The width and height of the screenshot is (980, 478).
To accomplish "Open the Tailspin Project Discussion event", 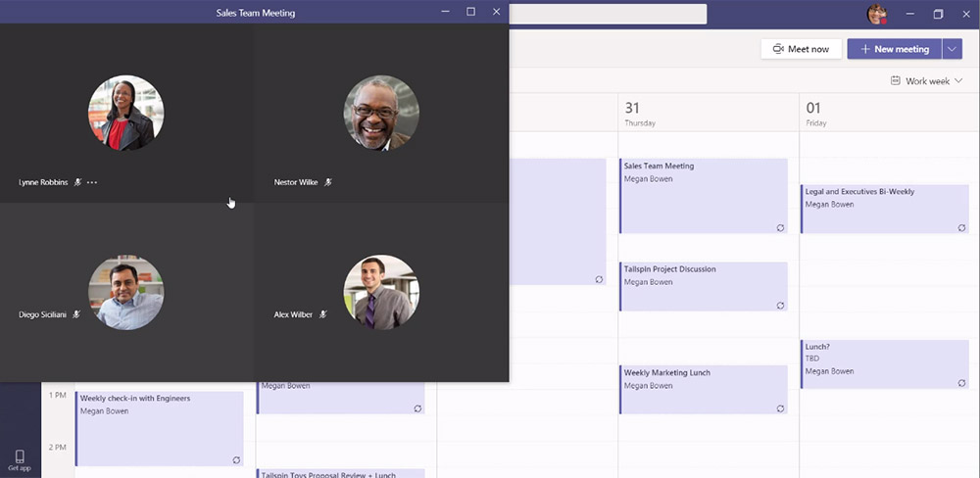I will (x=704, y=286).
